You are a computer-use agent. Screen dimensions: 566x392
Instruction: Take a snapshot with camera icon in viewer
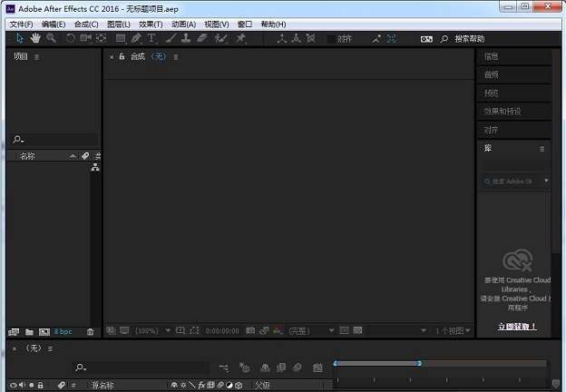[250, 330]
